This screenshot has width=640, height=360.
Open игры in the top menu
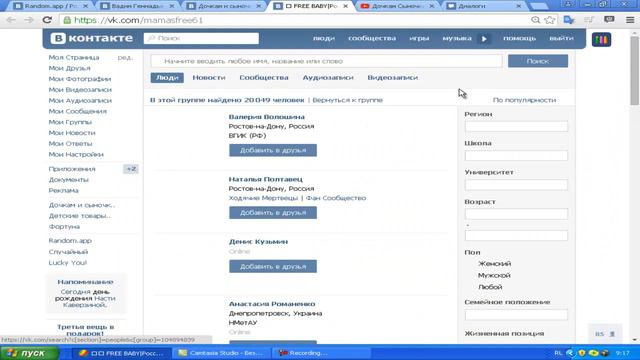[419, 38]
